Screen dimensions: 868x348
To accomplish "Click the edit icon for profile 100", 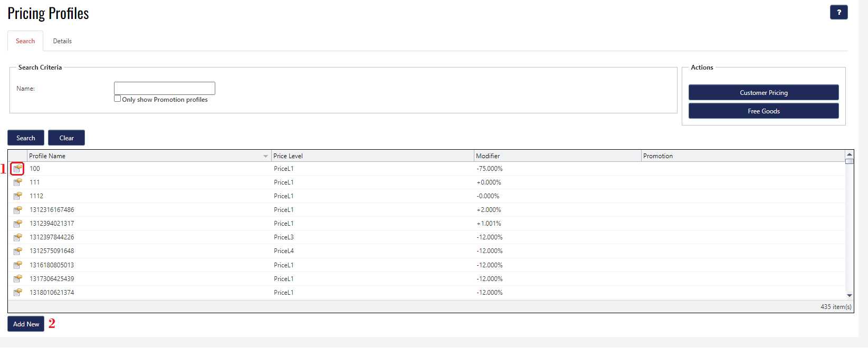I will (x=17, y=169).
